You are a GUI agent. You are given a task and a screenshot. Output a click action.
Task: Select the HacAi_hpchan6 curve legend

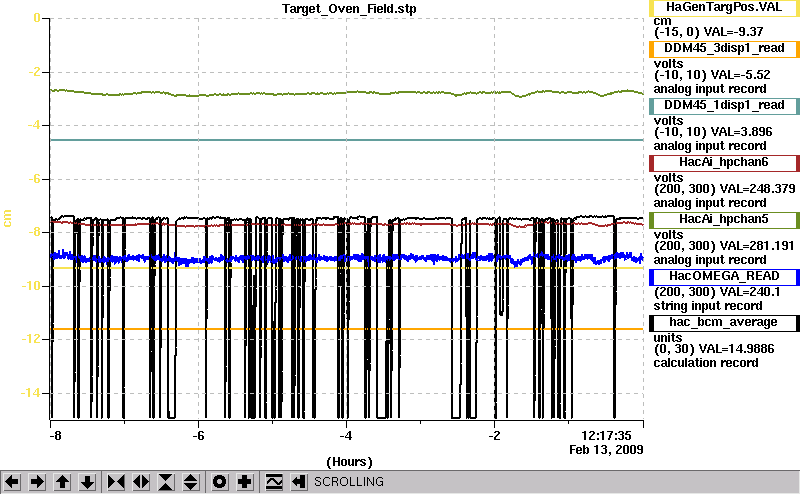click(724, 163)
